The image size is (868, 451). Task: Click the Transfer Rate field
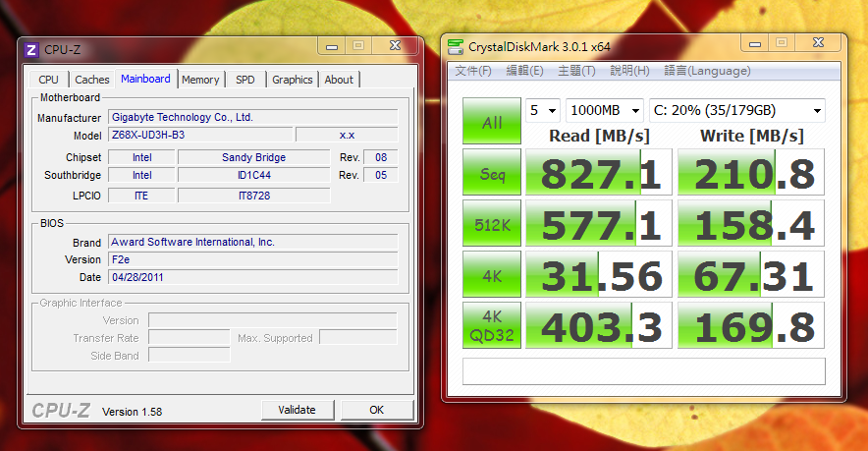(190, 338)
